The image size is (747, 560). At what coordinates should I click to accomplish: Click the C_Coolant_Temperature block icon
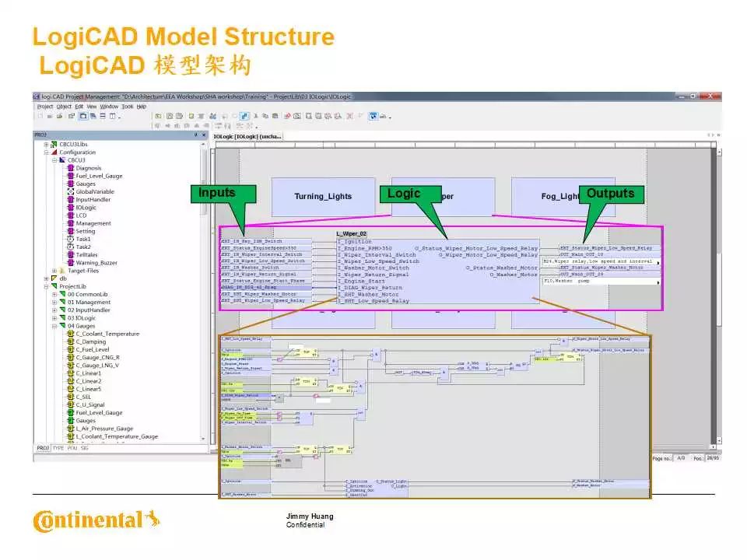pyautogui.click(x=70, y=334)
